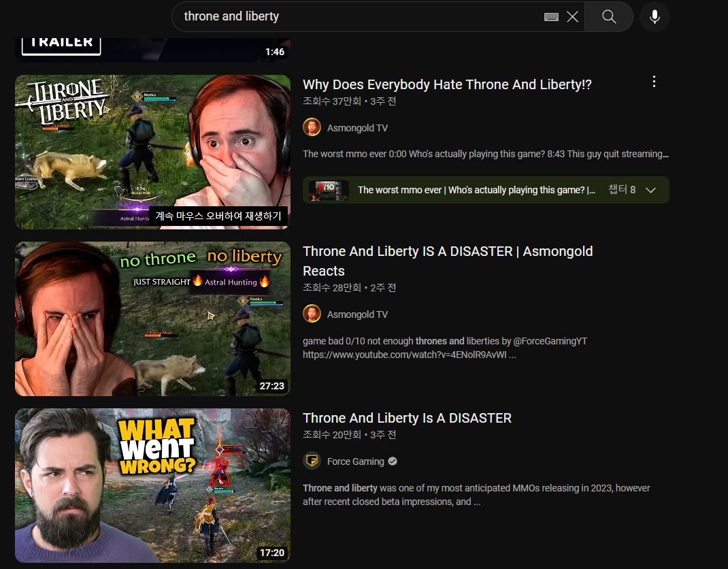Click the Asmongold shocked-face Throne and Liberty thumbnail
Image resolution: width=728 pixels, height=569 pixels.
coord(152,151)
